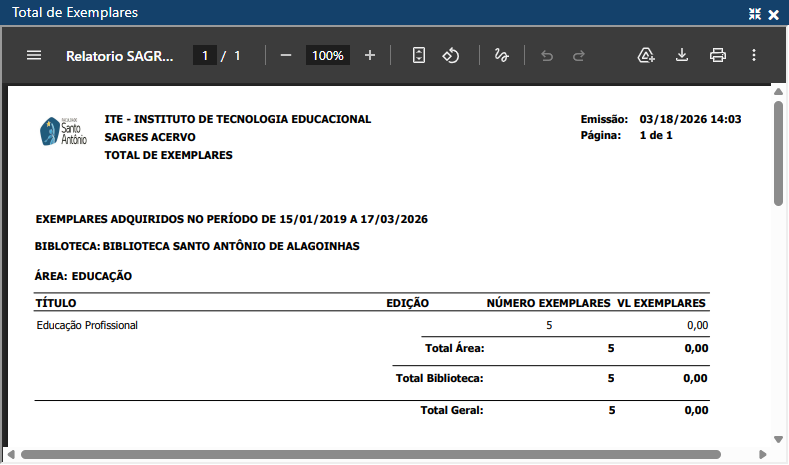Screen dimensions: 789x465
Task: Click the zoom out minus button
Action: pyautogui.click(x=286, y=55)
